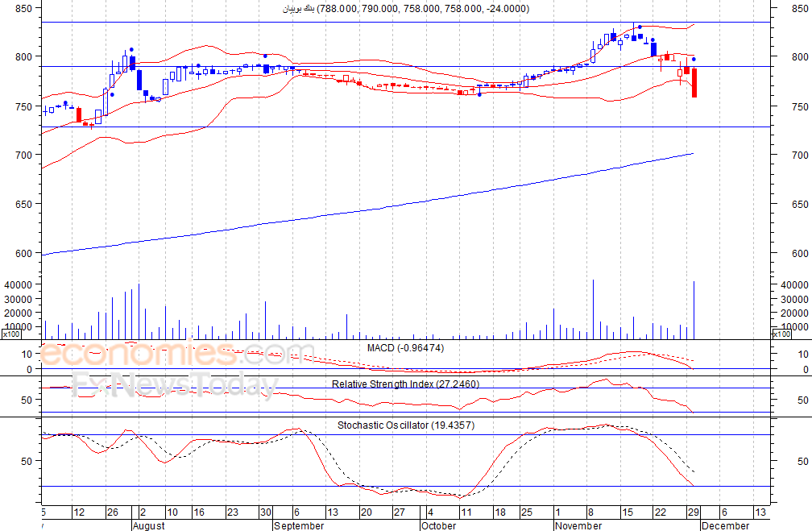Click the date label 10 on time axis
This screenshot has width=812, height=531.
click(x=172, y=512)
